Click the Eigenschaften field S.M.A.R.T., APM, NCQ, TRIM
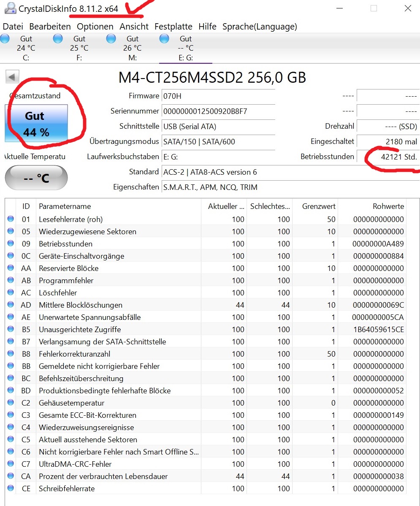 (x=290, y=187)
